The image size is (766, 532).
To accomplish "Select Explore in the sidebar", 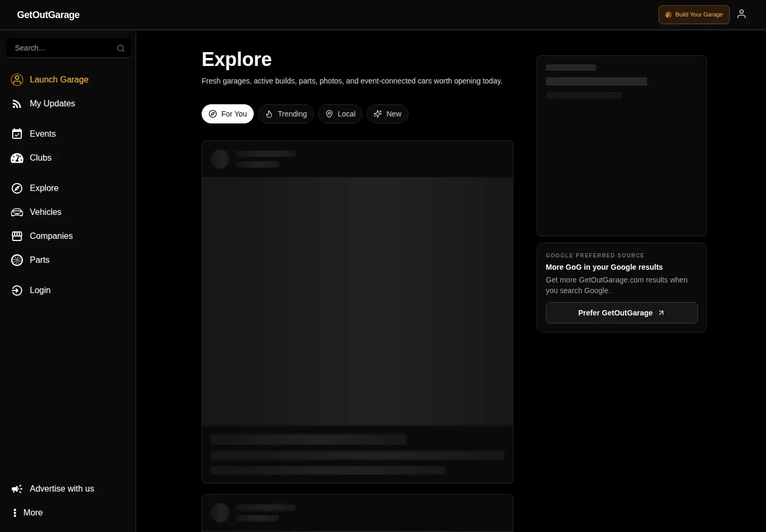I will [x=44, y=188].
